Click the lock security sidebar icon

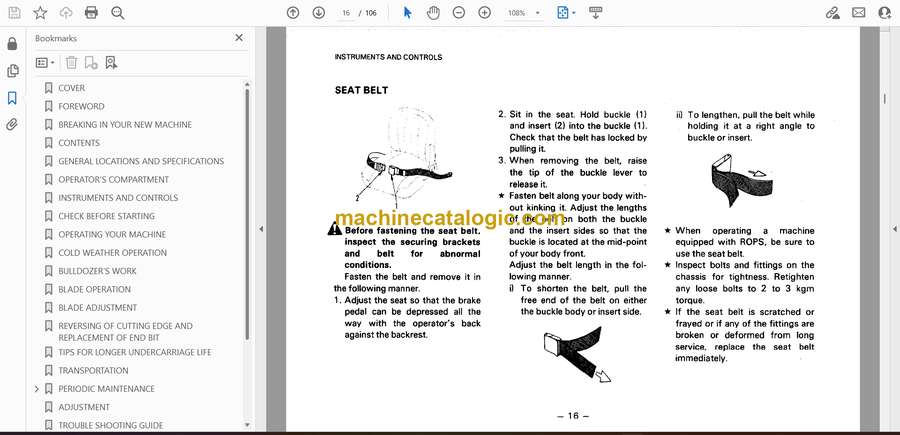coord(12,44)
